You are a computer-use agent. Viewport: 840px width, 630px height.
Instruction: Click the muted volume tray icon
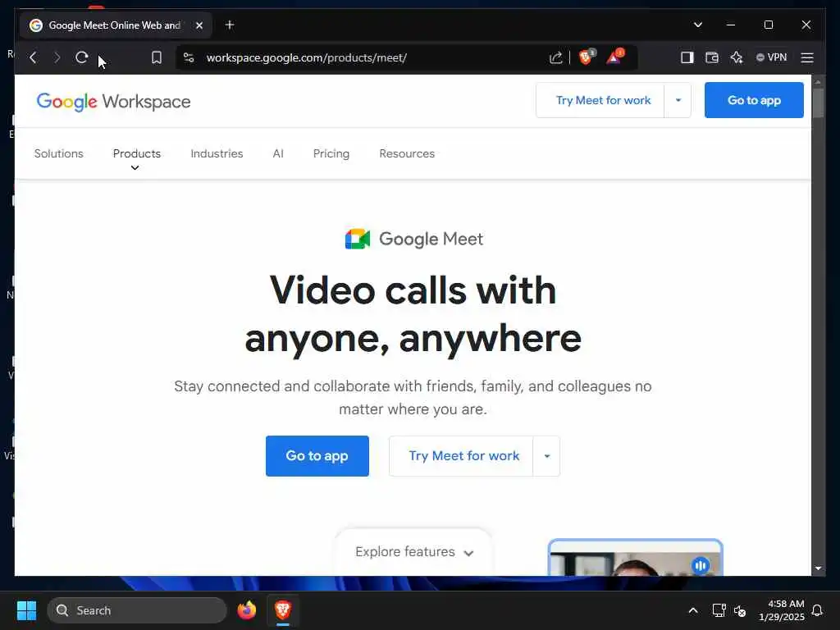tap(740, 610)
